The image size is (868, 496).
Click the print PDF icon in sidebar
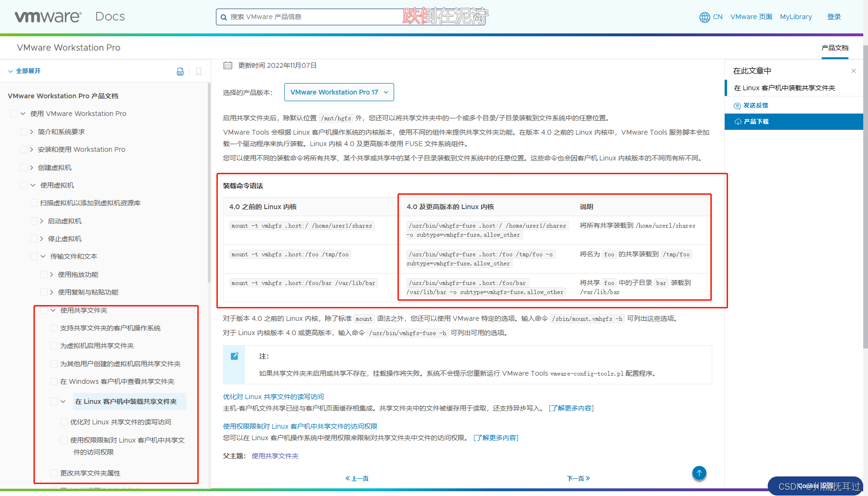coord(180,71)
